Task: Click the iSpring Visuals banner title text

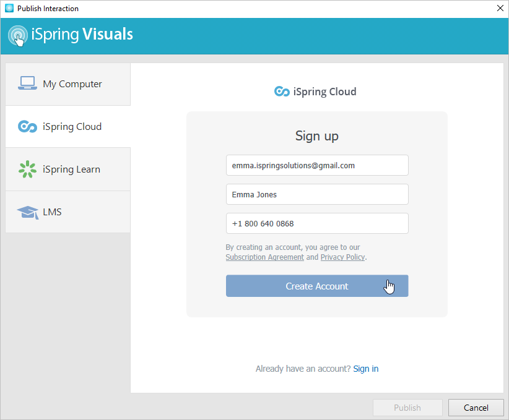Action: (x=82, y=35)
